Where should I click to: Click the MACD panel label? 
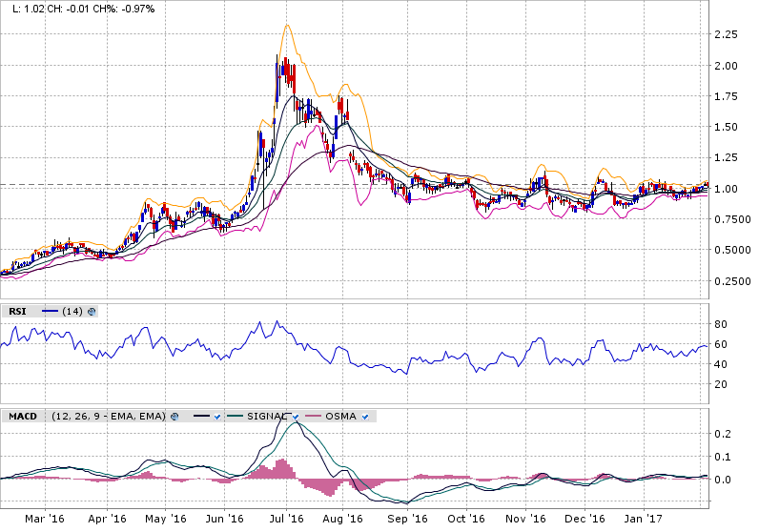23,417
